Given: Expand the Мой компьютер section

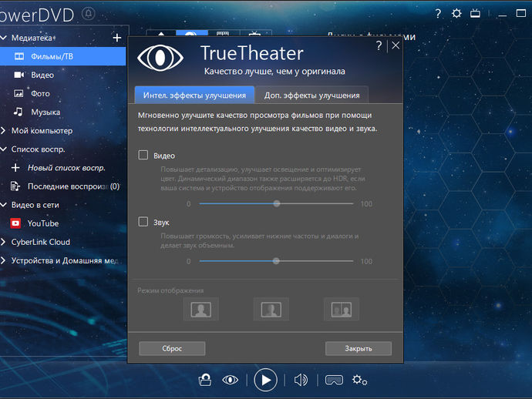Looking at the screenshot, I should pyautogui.click(x=3, y=130).
